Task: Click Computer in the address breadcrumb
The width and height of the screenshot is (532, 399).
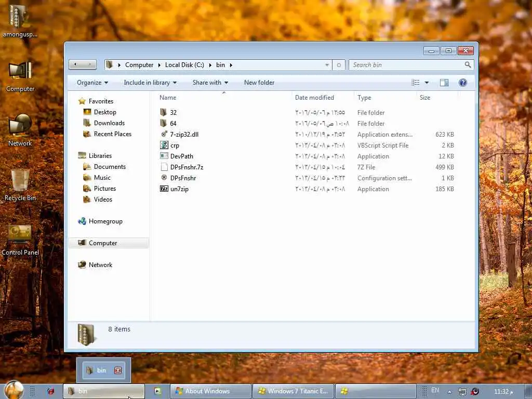Action: [x=139, y=65]
